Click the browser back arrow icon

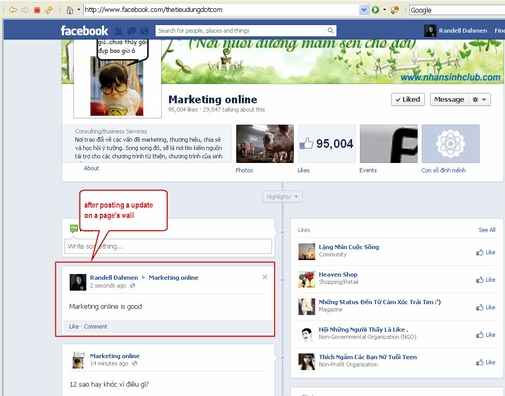(13, 10)
